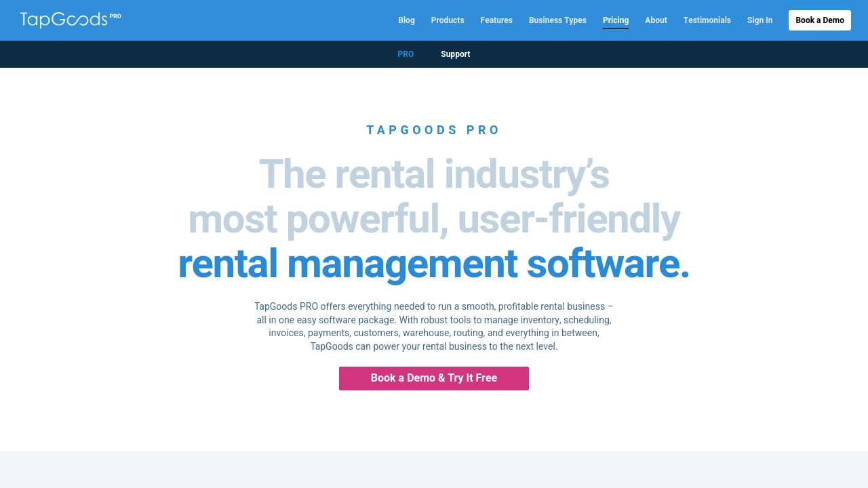
Task: Click the white Book a Demo button
Action: 820,20
